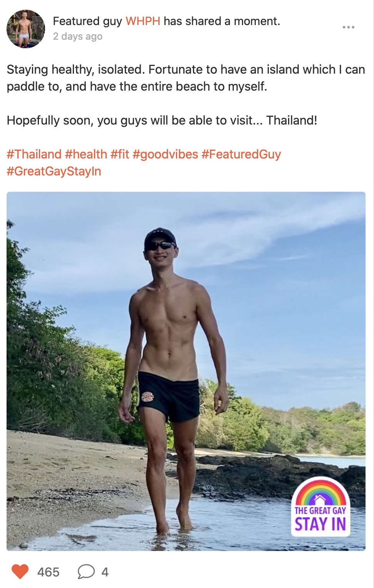Click the 'Hopefully soon' Thailand sentence
This screenshot has height=588, width=374.
162,120
